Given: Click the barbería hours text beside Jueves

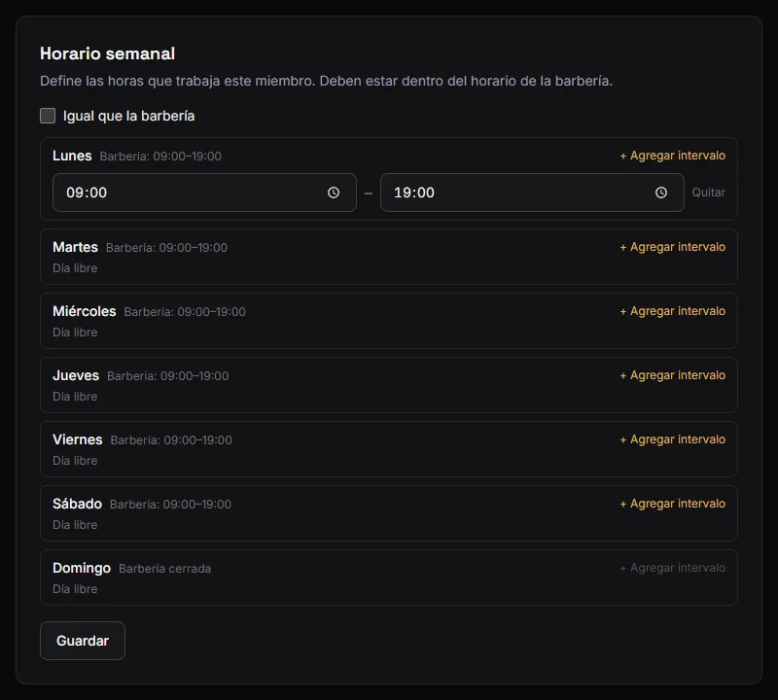Looking at the screenshot, I should [x=167, y=376].
